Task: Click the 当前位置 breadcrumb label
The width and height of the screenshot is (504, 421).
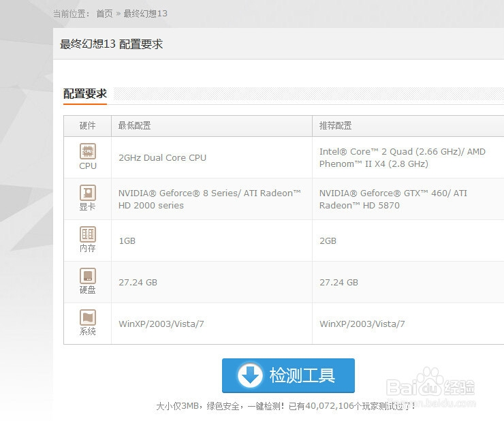Action: point(72,14)
